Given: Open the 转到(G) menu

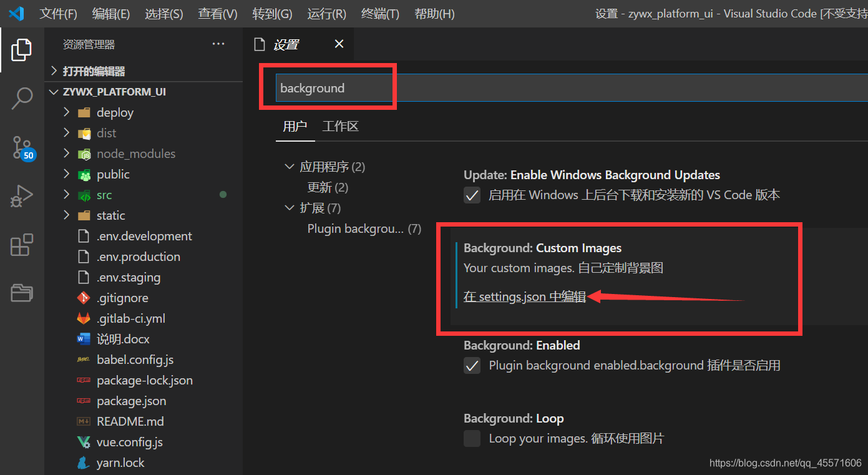Looking at the screenshot, I should (x=273, y=14).
